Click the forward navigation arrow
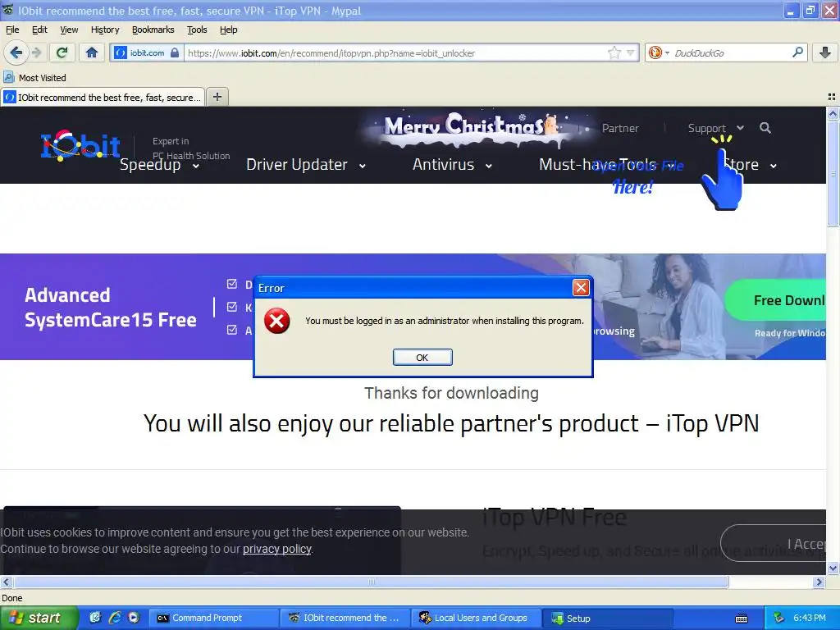 click(x=36, y=52)
